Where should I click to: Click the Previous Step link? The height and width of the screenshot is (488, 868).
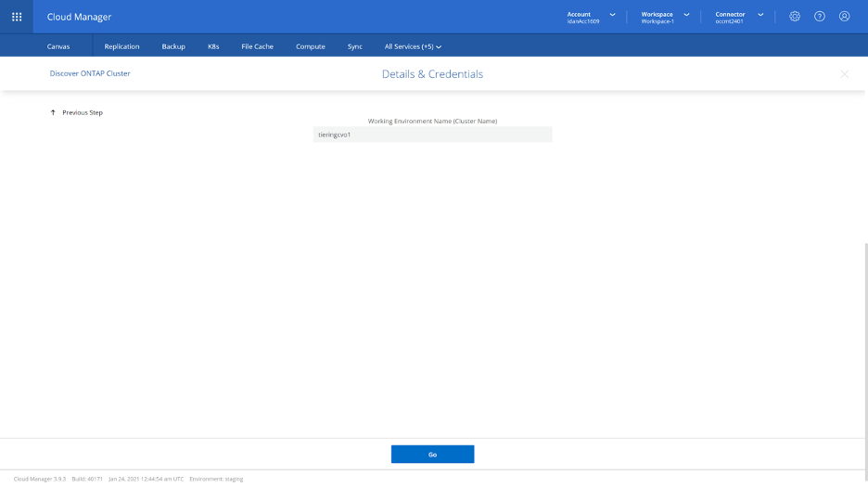tap(83, 112)
